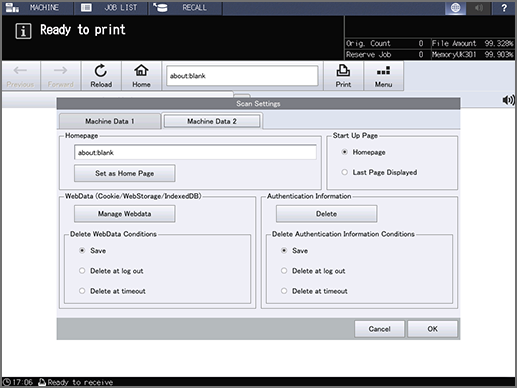Open the MACHINE screen tab
517x388 pixels.
37,8
